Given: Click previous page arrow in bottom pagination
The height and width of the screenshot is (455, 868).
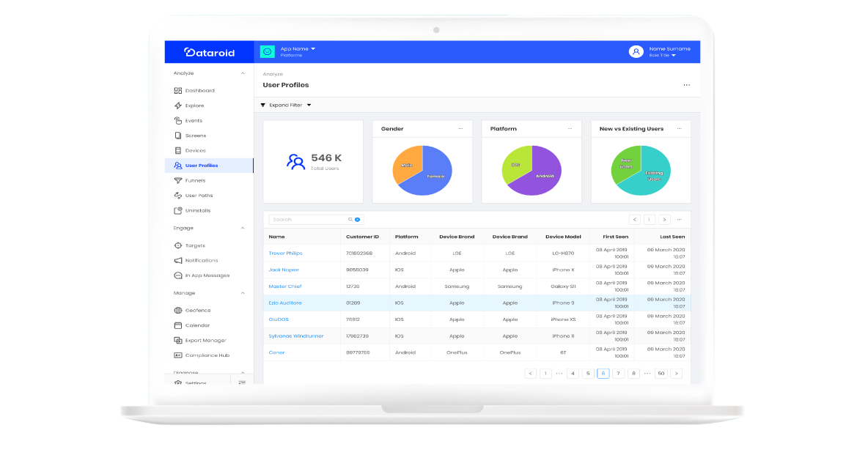Looking at the screenshot, I should pyautogui.click(x=530, y=374).
